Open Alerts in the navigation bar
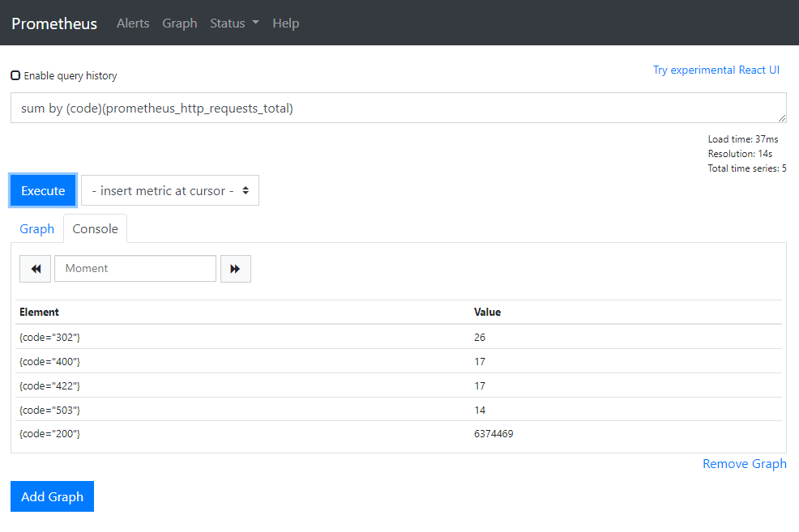Screen dimensions: 799x532 point(133,23)
